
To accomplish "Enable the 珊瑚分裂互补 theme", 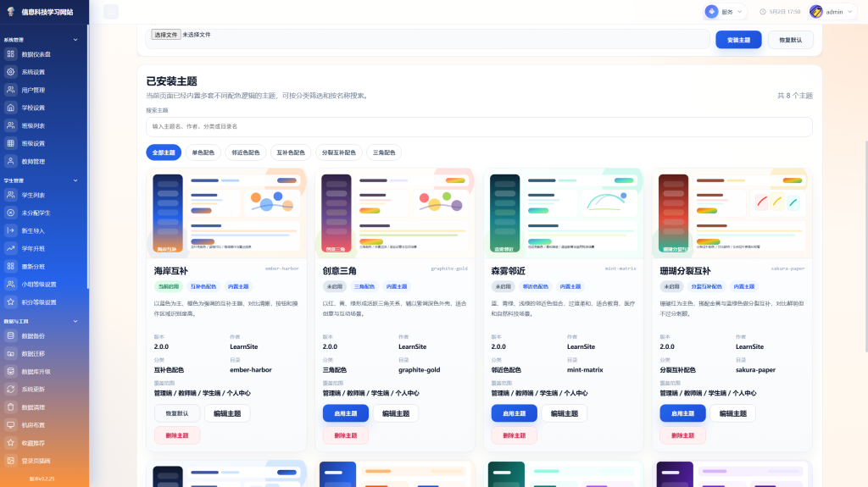I will pos(682,413).
